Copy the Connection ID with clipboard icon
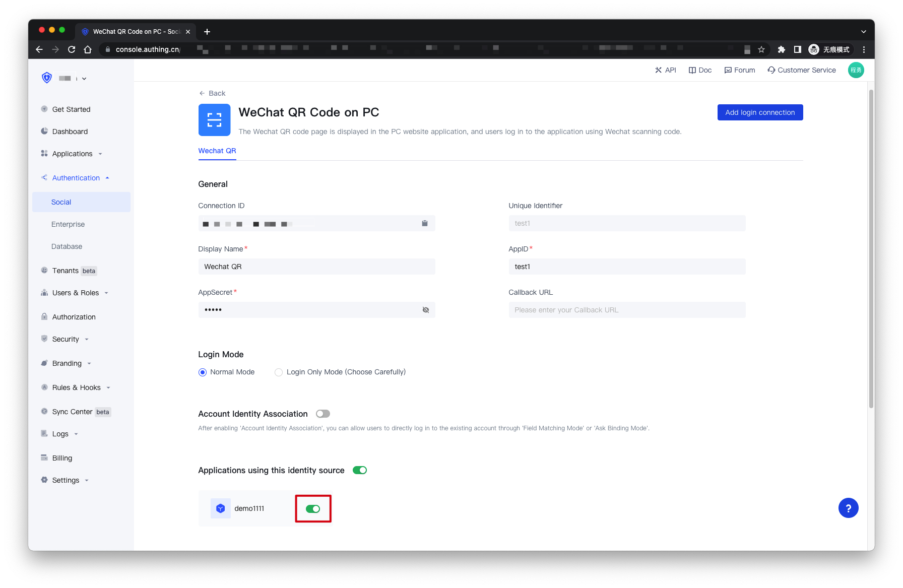The width and height of the screenshot is (903, 588). pyautogui.click(x=424, y=223)
